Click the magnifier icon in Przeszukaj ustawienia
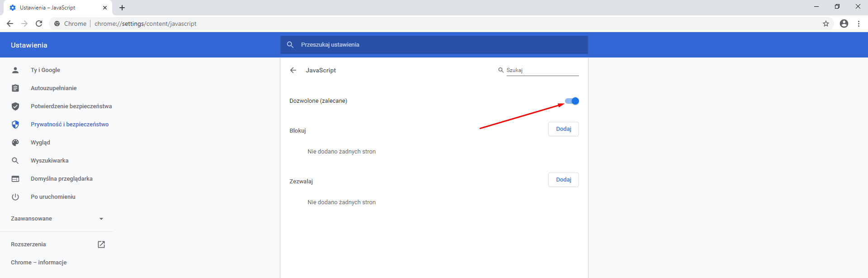868x278 pixels. click(290, 45)
